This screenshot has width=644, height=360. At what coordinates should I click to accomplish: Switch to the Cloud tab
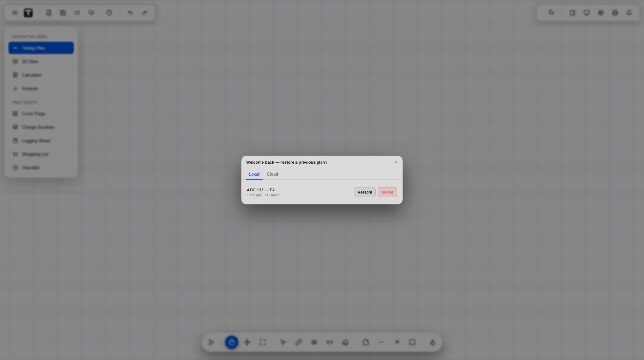272,174
